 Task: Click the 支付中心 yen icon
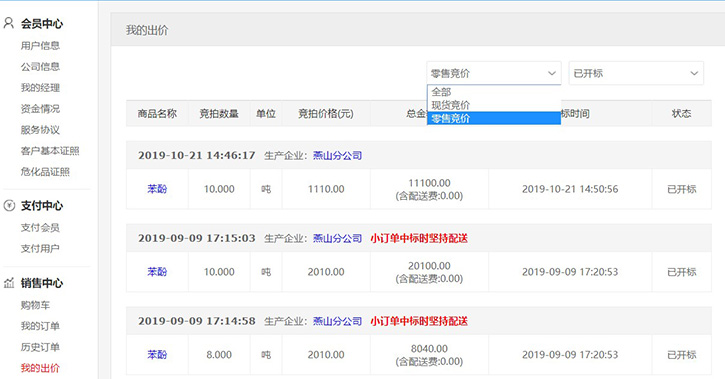[x=9, y=206]
